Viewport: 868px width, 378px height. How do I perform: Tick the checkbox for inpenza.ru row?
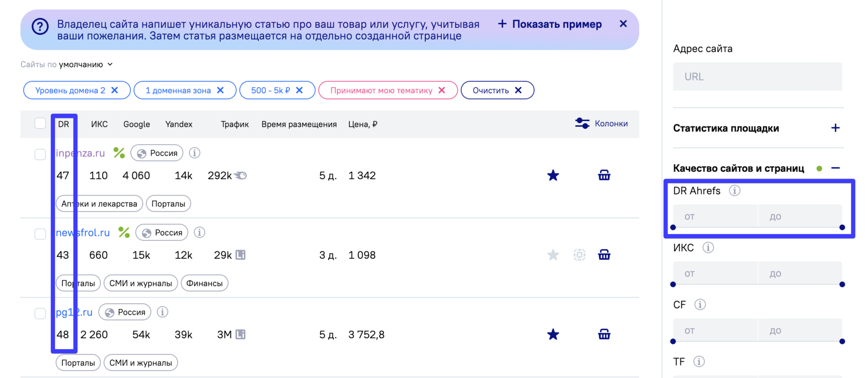point(40,154)
